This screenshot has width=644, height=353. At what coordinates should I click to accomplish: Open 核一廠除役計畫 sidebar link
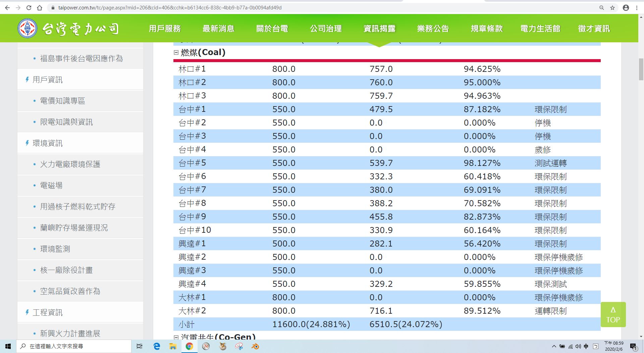[x=66, y=270]
